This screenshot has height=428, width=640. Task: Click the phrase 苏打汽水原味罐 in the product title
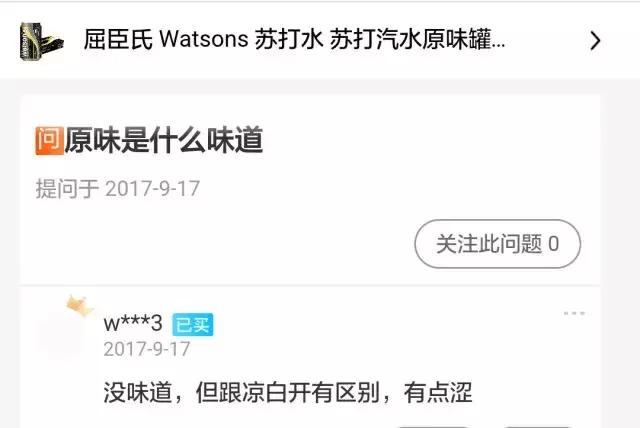coord(411,40)
